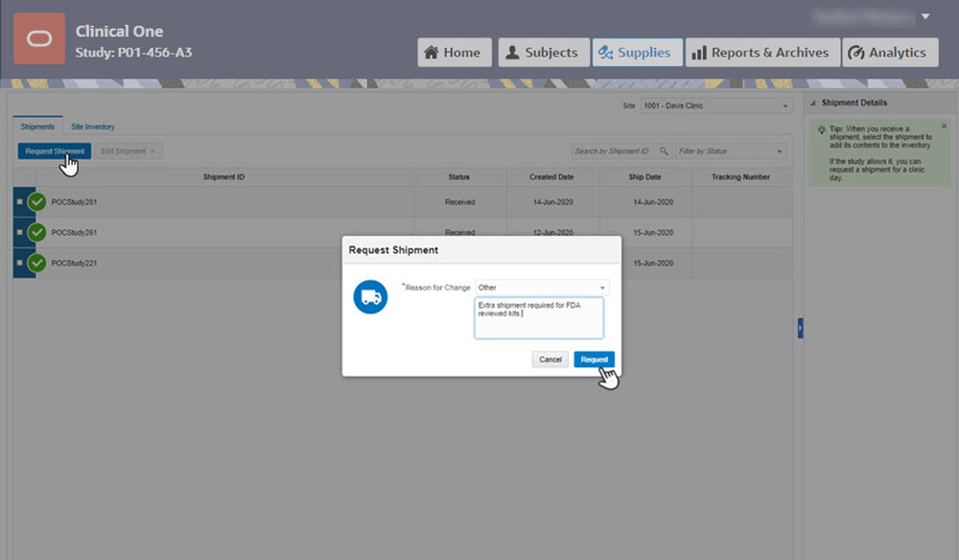The width and height of the screenshot is (959, 560).
Task: Select the checkbox for POCStudy261 row
Action: [x=19, y=232]
